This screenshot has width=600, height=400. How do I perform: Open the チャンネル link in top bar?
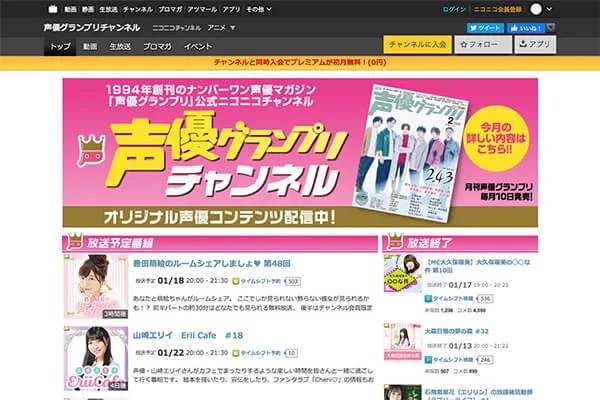click(138, 9)
